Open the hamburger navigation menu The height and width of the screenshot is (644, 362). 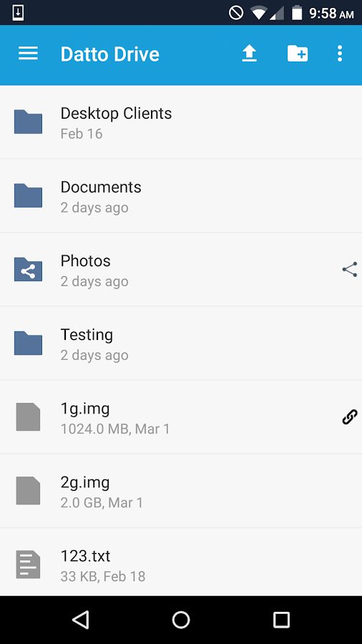point(29,54)
